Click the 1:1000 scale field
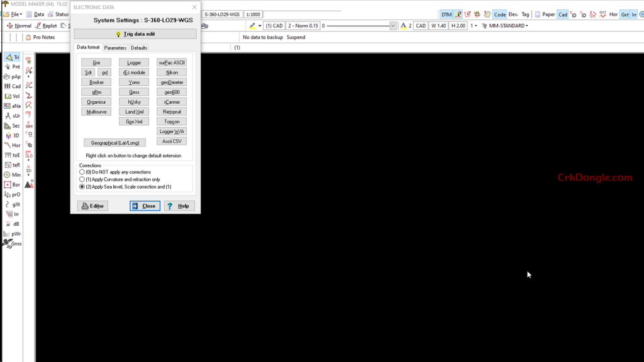The height and width of the screenshot is (362, 644). pyautogui.click(x=253, y=14)
